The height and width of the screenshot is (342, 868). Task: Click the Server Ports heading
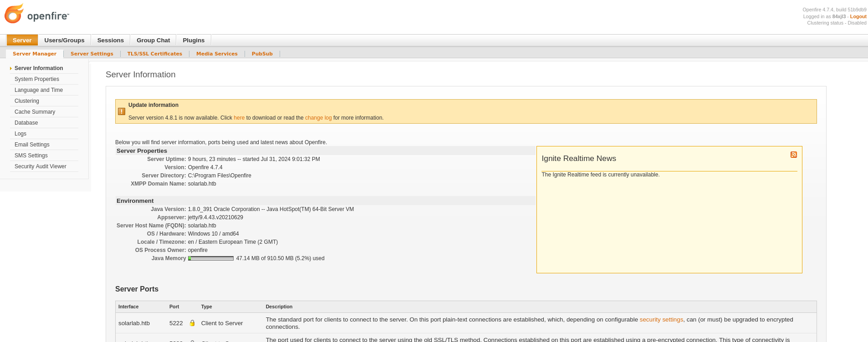click(137, 289)
